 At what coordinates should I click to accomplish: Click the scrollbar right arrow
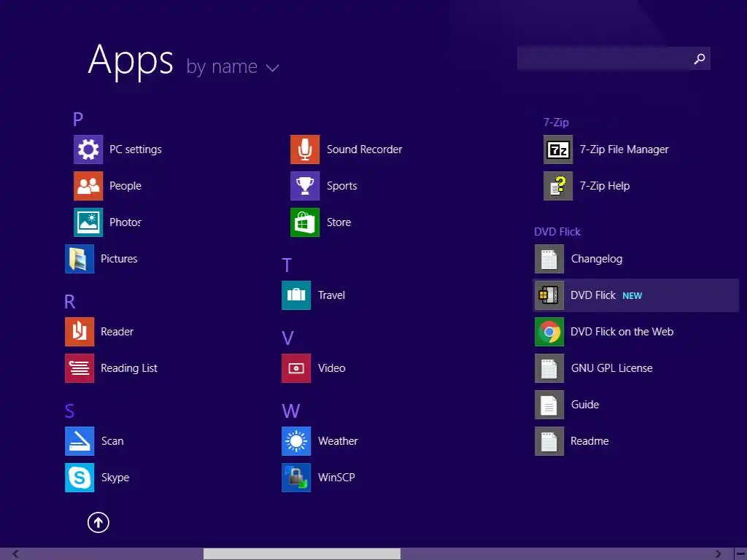coord(718,554)
